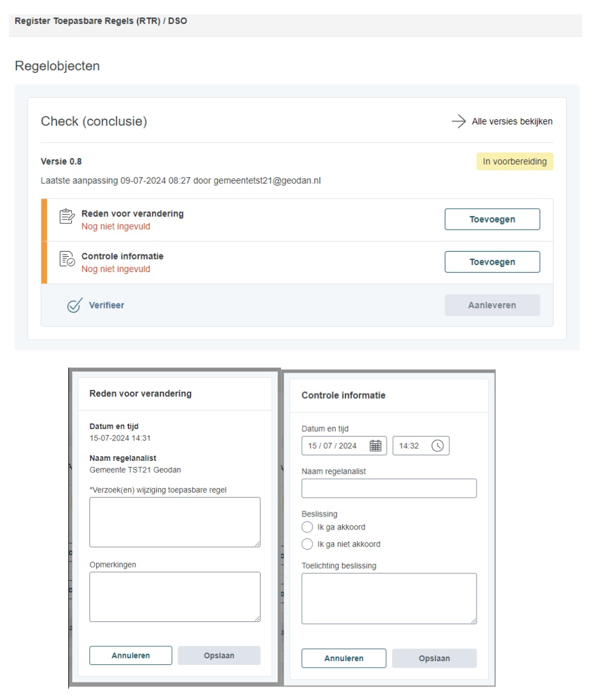
Task: Click the Verifieer checkmark circle icon
Action: coord(75,305)
